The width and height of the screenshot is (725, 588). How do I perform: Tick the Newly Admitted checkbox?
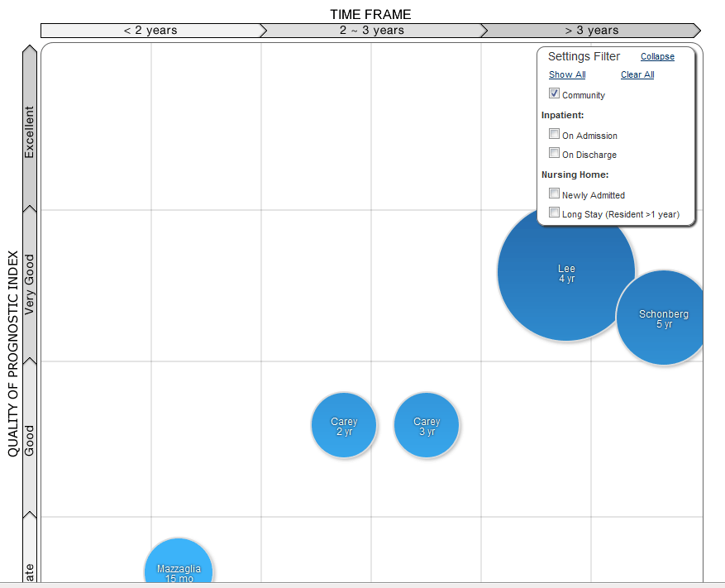click(555, 194)
